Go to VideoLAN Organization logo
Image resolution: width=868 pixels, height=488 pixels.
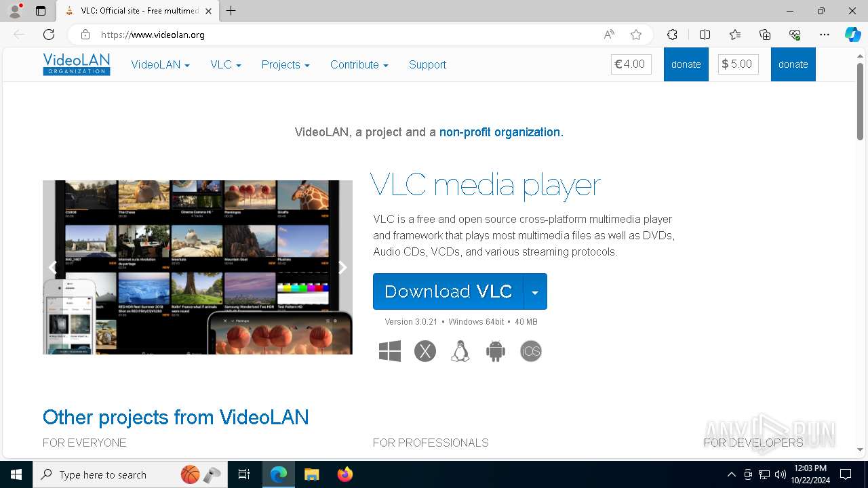pos(77,64)
